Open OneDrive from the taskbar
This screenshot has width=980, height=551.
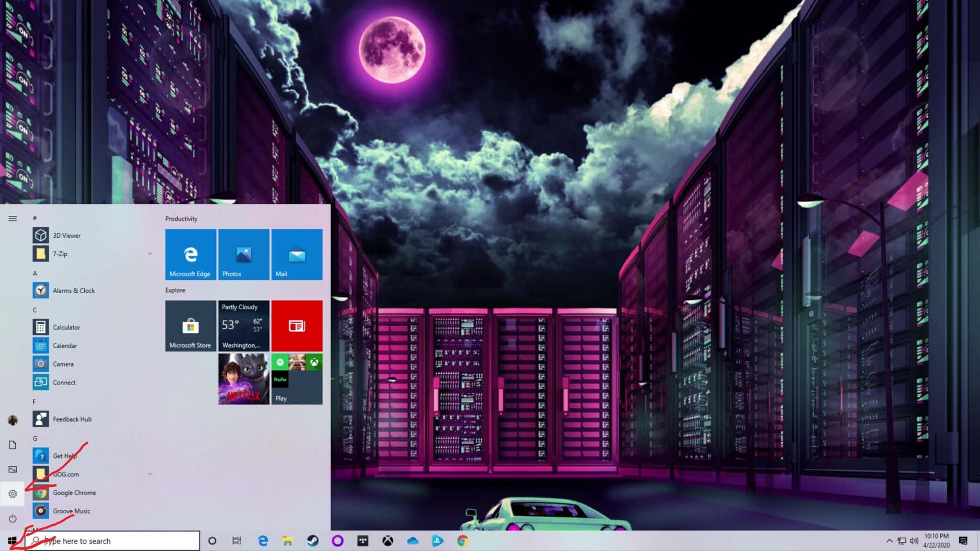click(412, 540)
